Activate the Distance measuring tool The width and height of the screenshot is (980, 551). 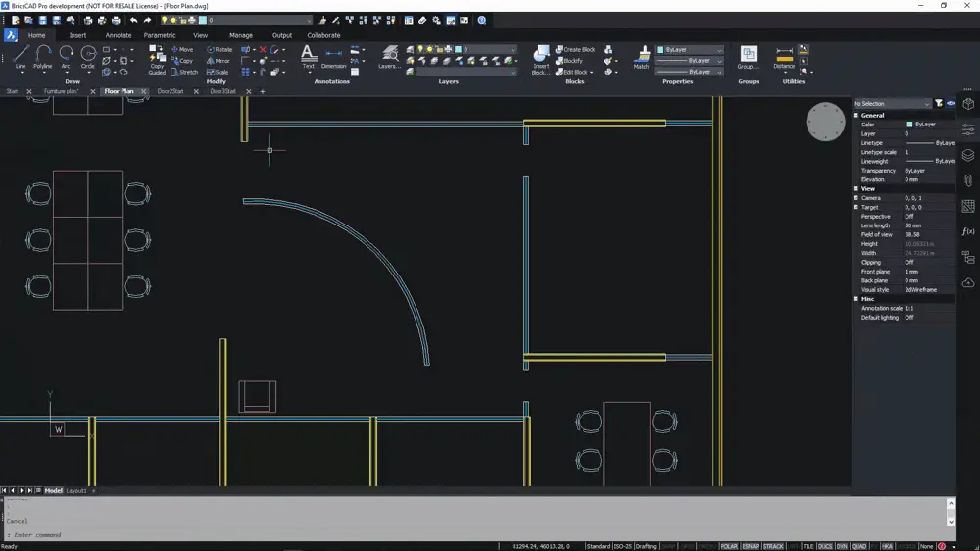[x=784, y=57]
